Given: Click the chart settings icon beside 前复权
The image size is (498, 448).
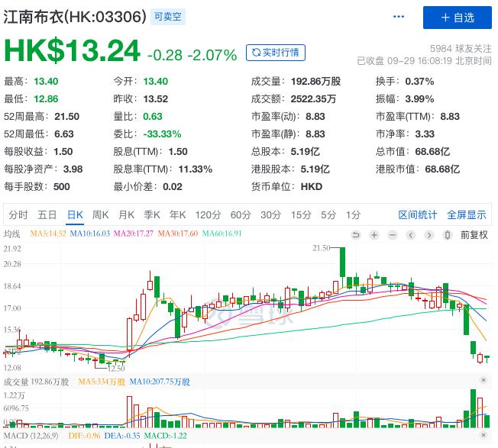Looking at the screenshot, I should [448, 235].
